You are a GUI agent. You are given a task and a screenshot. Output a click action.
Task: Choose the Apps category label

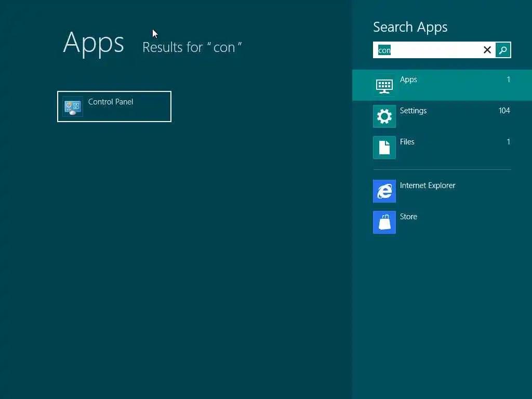click(408, 79)
